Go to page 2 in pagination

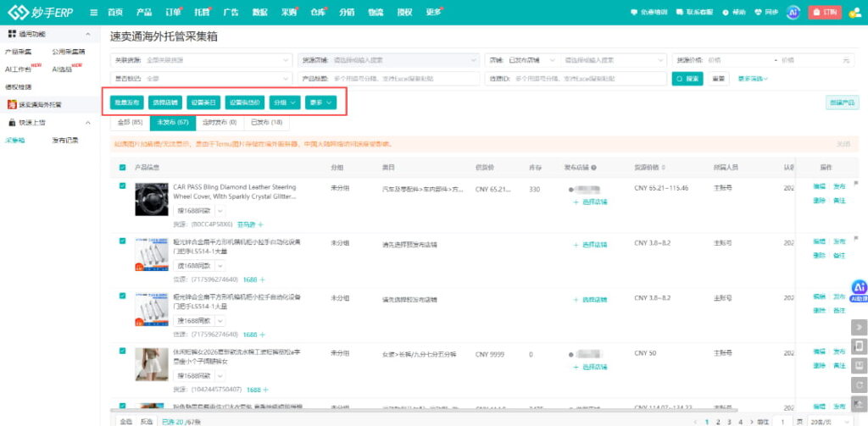717,422
